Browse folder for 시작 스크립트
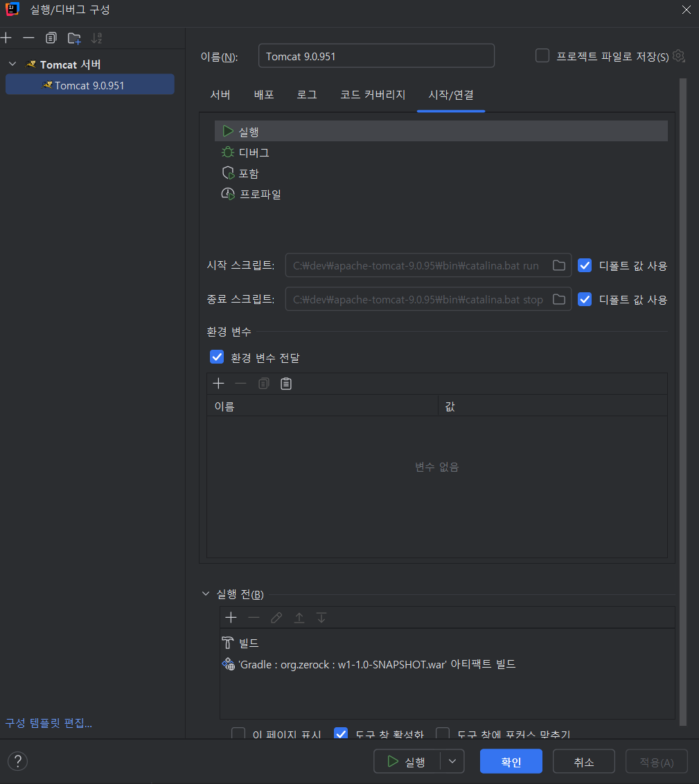 pos(559,265)
